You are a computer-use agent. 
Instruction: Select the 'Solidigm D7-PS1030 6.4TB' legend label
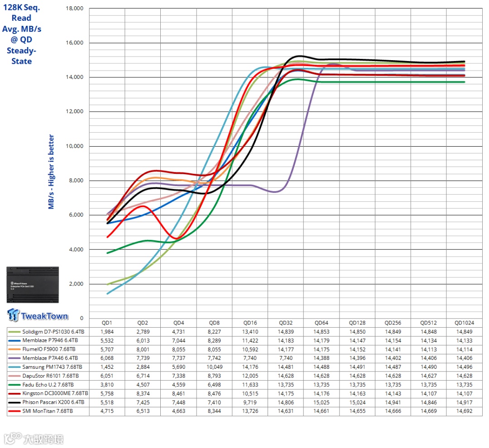coord(53,332)
